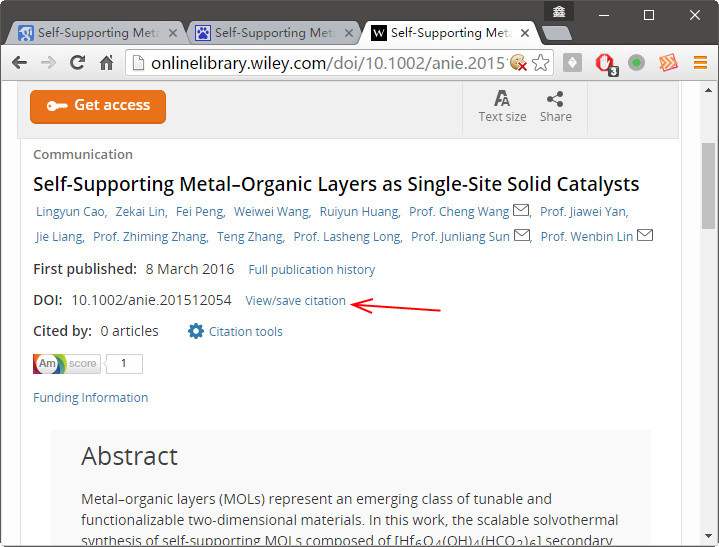Open View/save citation link
Viewport: 719px width, 547px height.
295,301
